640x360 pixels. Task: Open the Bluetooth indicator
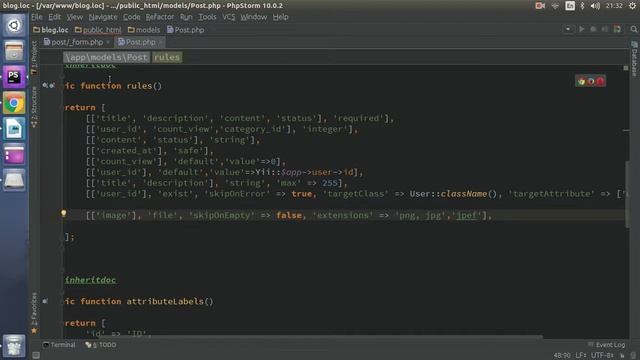click(x=582, y=6)
